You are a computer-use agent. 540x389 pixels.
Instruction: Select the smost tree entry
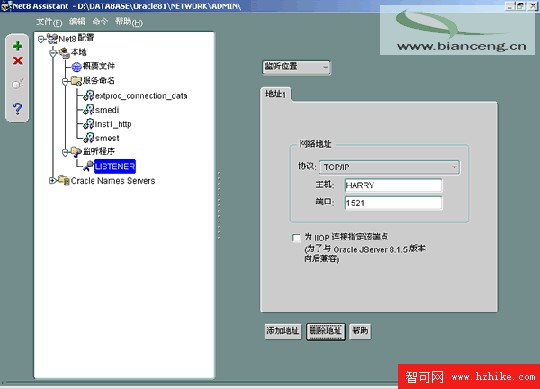coord(107,138)
